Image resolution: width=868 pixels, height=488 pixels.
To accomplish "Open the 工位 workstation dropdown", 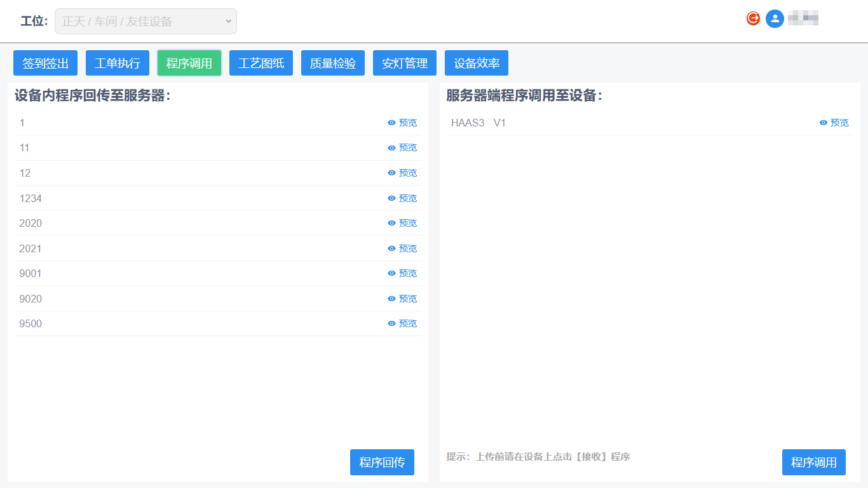I will (146, 21).
